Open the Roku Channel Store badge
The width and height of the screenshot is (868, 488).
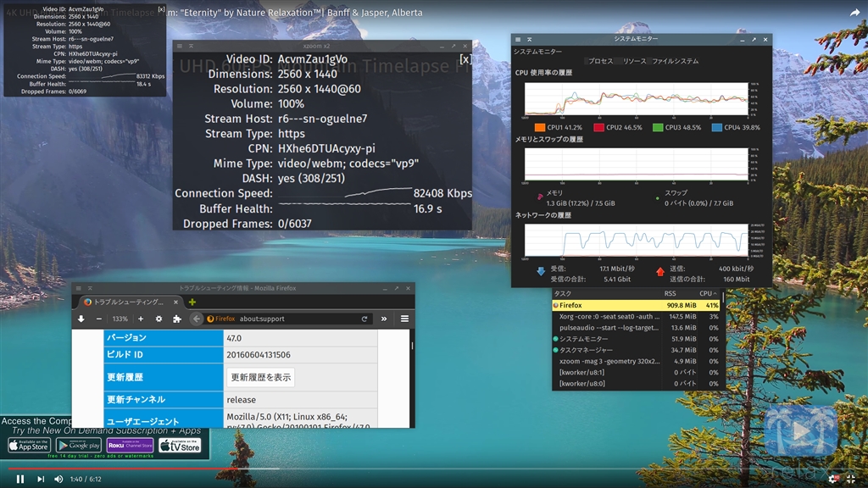(130, 446)
